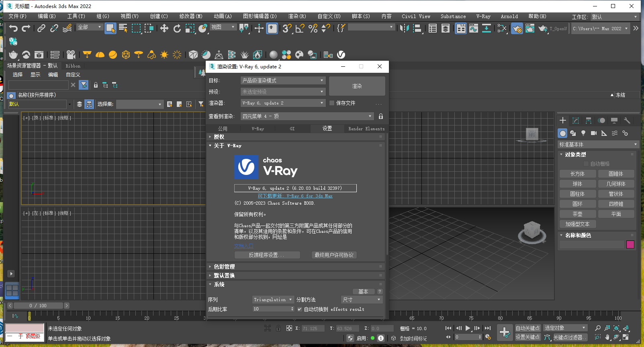644x347 pixels.
Task: Uncheck 自动切换到 effects result checkbox
Action: [x=300, y=309]
